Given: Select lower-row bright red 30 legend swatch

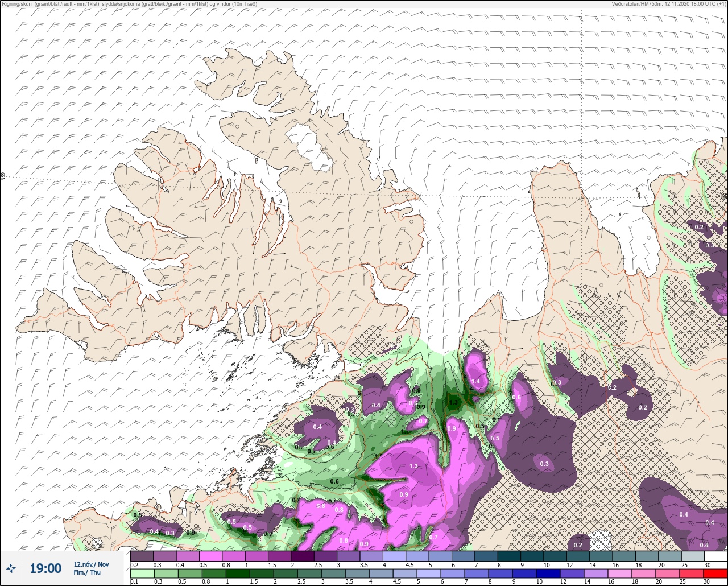Looking at the screenshot, I should click(x=715, y=573).
